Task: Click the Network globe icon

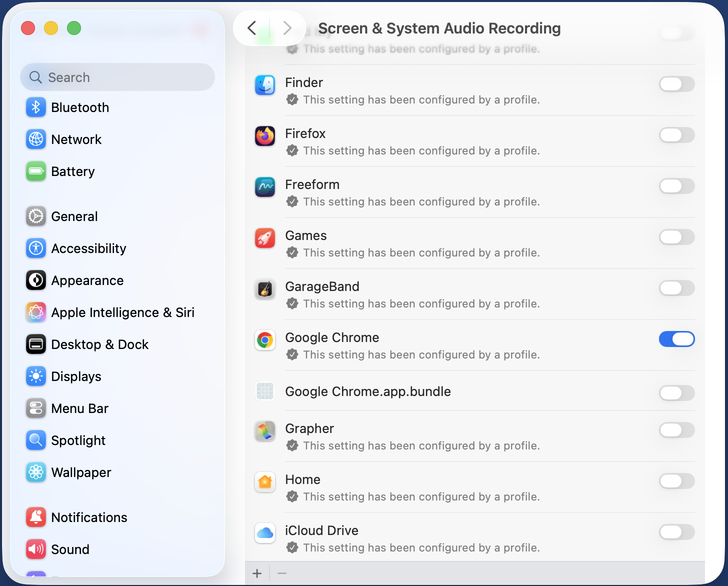Action: click(x=36, y=139)
